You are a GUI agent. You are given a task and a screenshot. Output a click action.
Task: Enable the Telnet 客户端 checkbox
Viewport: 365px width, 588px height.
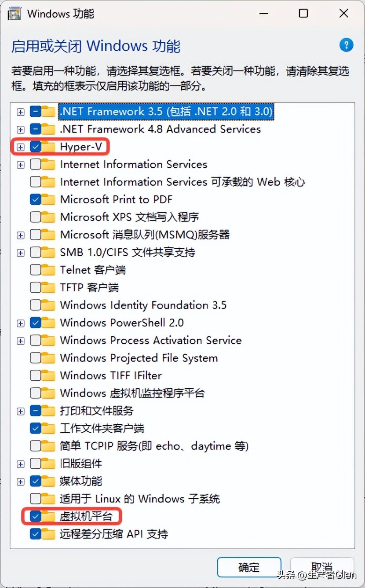[35, 270]
